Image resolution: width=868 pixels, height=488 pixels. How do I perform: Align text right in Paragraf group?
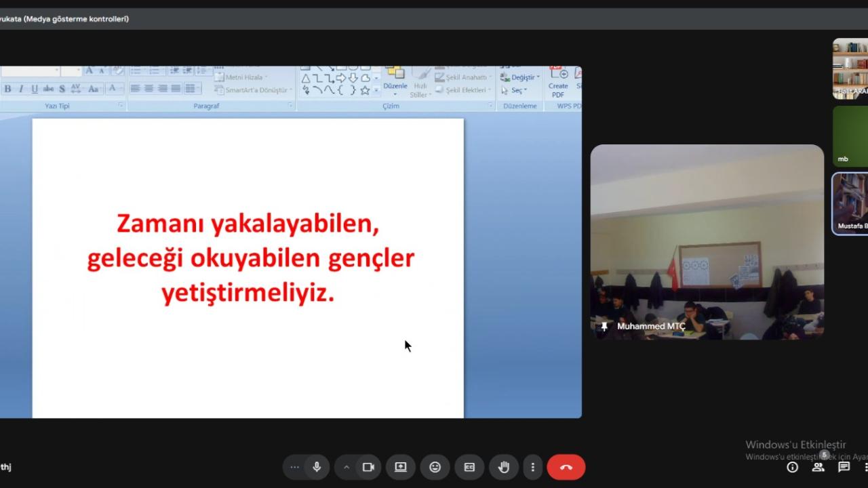point(162,89)
